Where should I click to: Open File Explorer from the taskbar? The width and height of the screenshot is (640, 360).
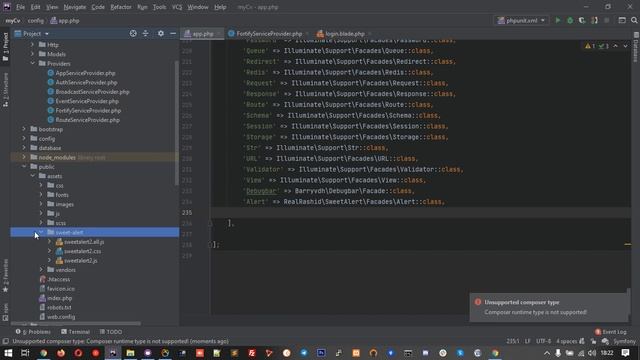pos(130,353)
